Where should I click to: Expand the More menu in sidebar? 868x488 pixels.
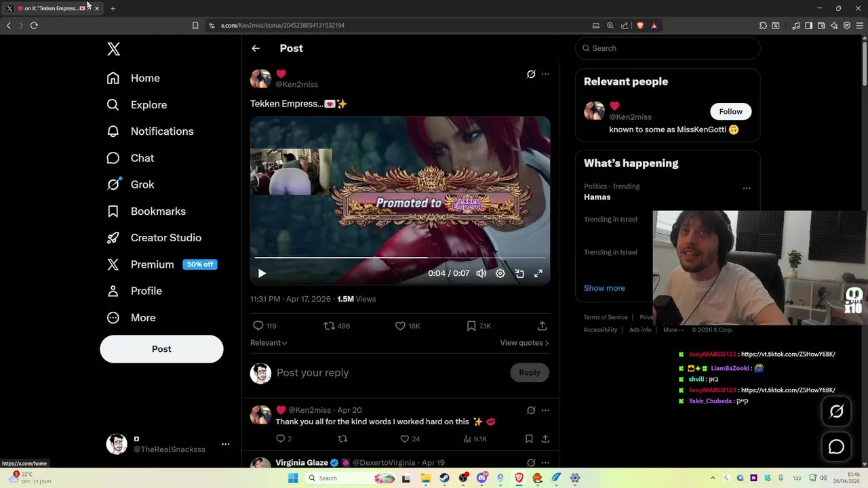pyautogui.click(x=131, y=317)
